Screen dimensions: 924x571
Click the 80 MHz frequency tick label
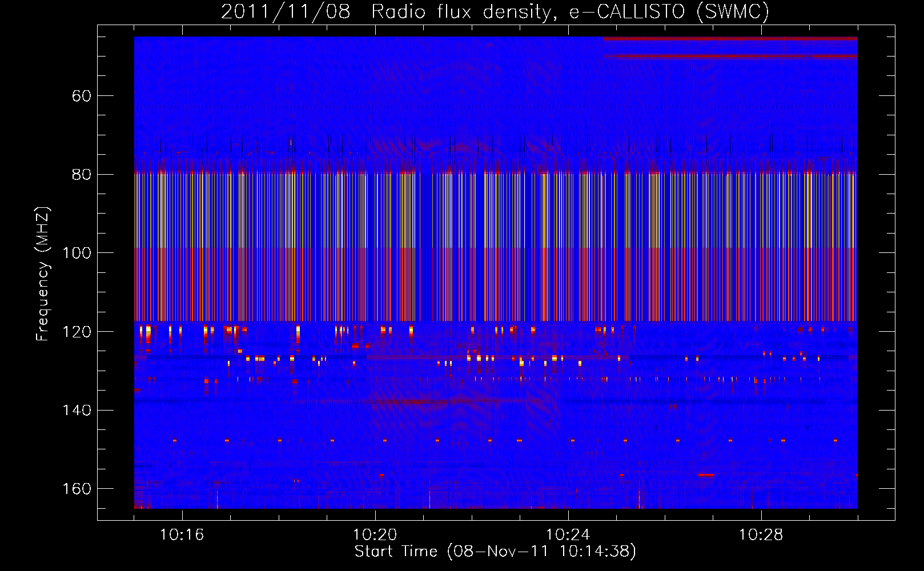click(x=82, y=175)
